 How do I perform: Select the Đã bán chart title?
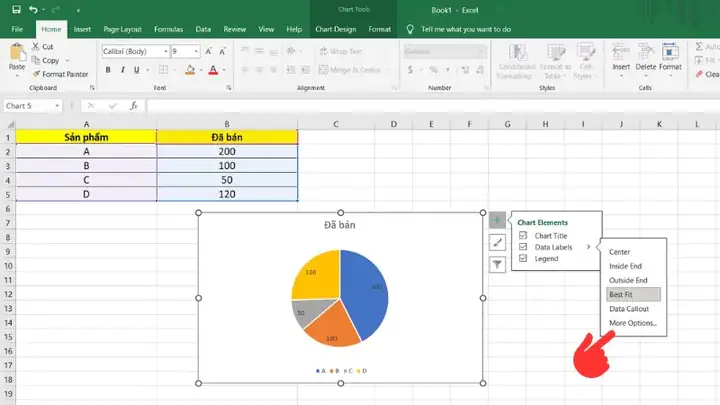click(340, 225)
